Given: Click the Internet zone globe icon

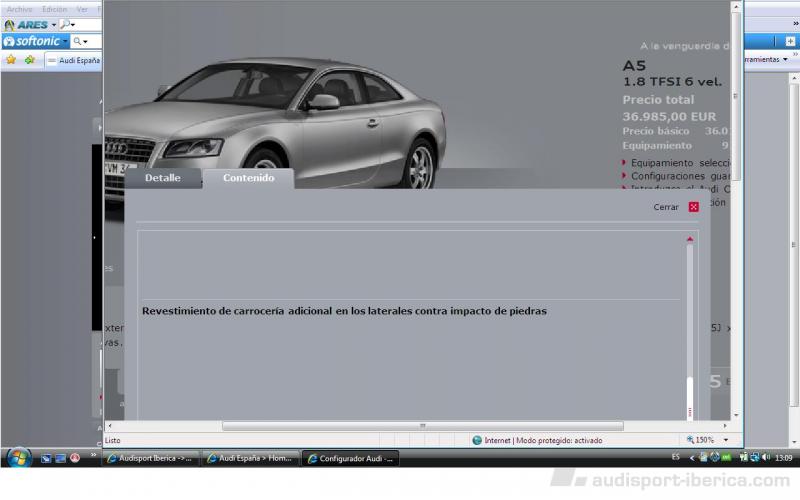Looking at the screenshot, I should pos(477,440).
